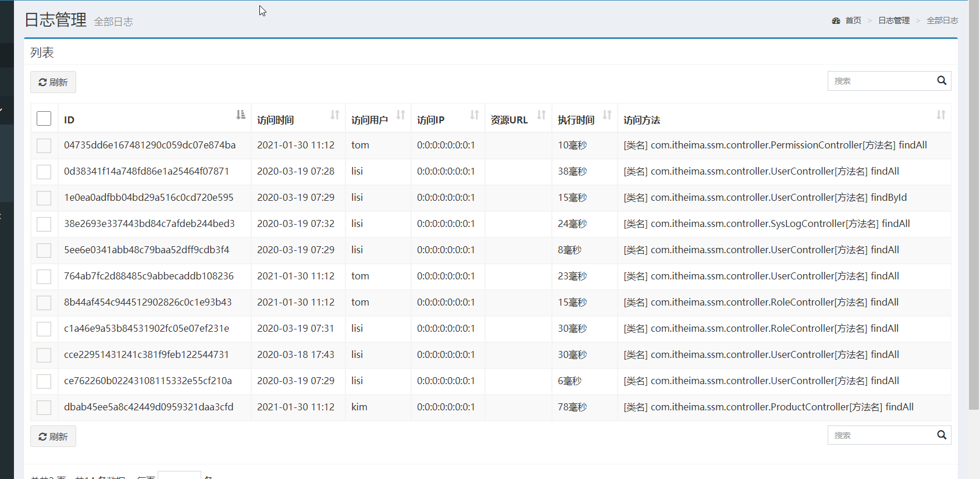
Task: Click the dashboard icon beside 首页 breadcrumb
Action: [x=836, y=20]
